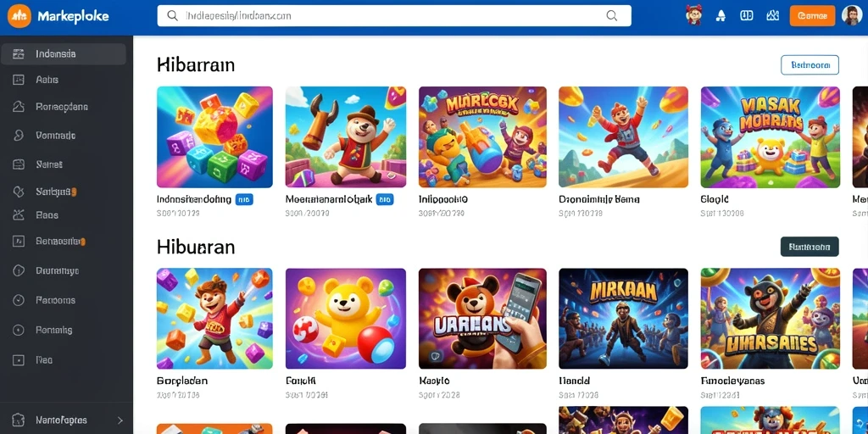Click the magnifier icon at search bar right
The height and width of the screenshot is (434, 868).
612,16
